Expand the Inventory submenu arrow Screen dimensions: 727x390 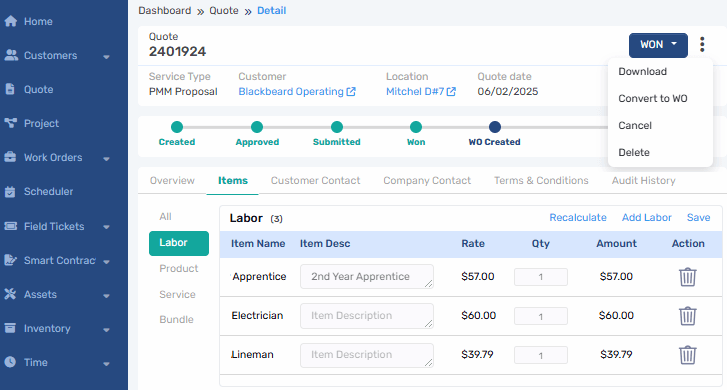tap(106, 330)
